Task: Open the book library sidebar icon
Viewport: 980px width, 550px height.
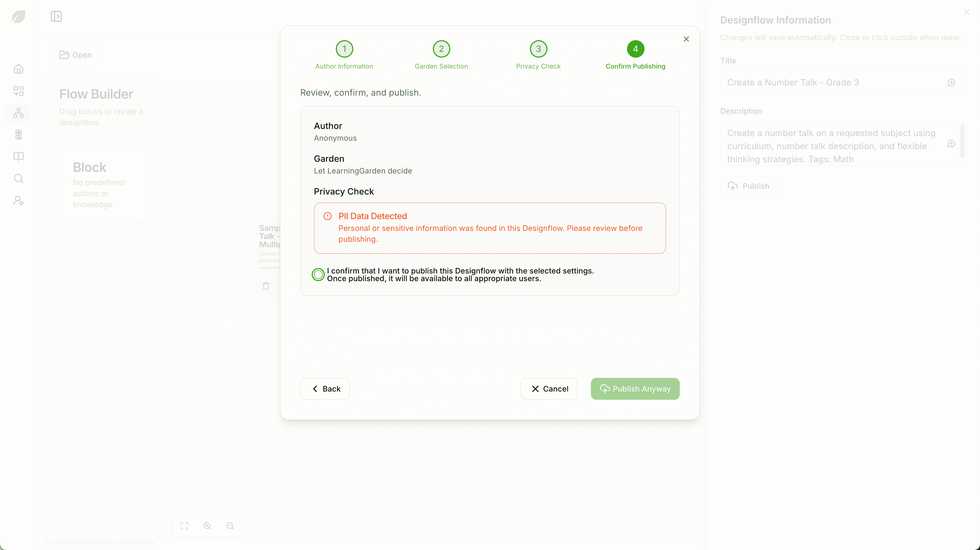Action: pos(18,157)
